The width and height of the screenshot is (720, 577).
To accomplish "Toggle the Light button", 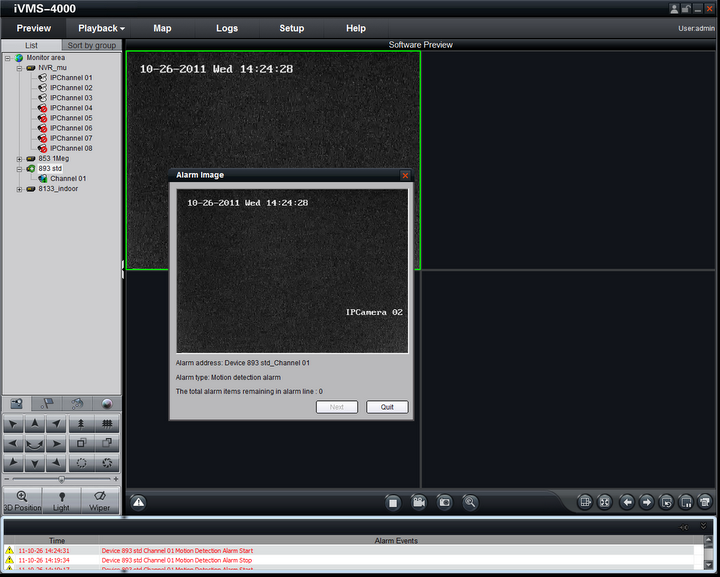I will 61,500.
